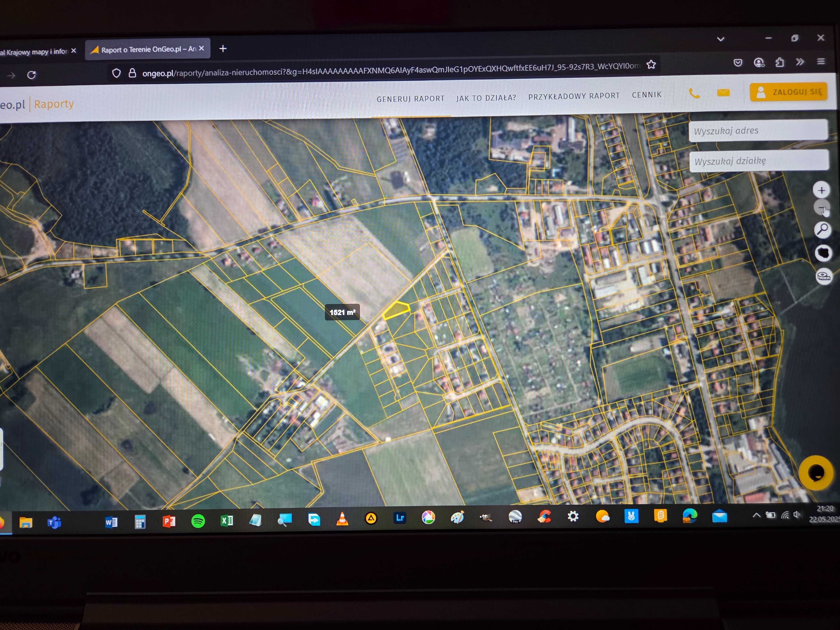Open Calculator from taskbar
840x630 pixels.
coord(140,522)
